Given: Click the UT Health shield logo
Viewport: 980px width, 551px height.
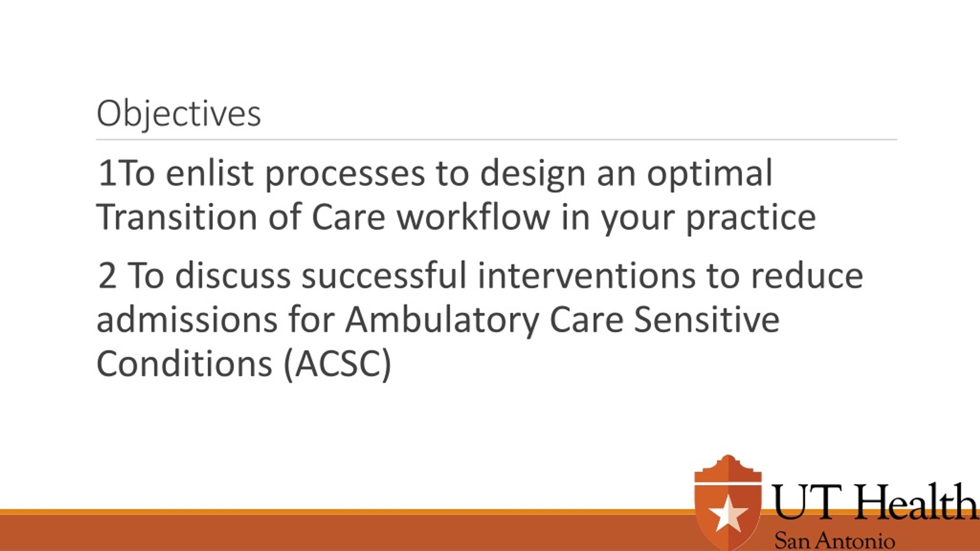Looking at the screenshot, I should coord(728,503).
